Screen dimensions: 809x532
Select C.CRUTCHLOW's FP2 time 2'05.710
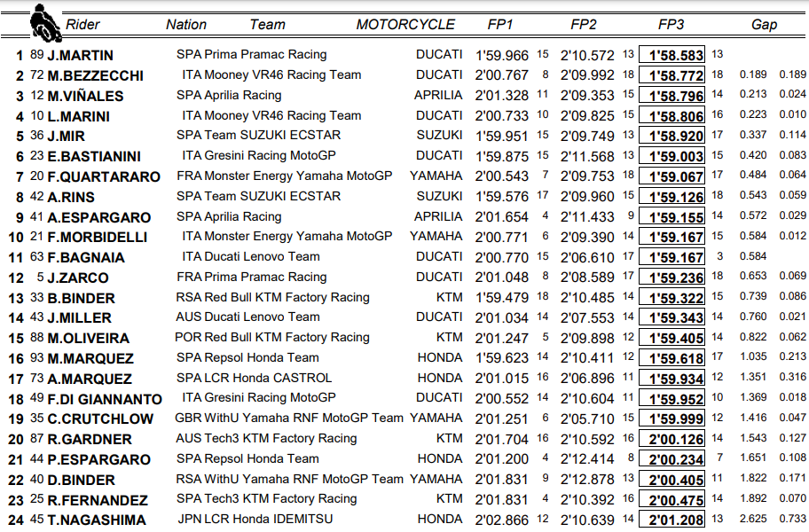(588, 419)
